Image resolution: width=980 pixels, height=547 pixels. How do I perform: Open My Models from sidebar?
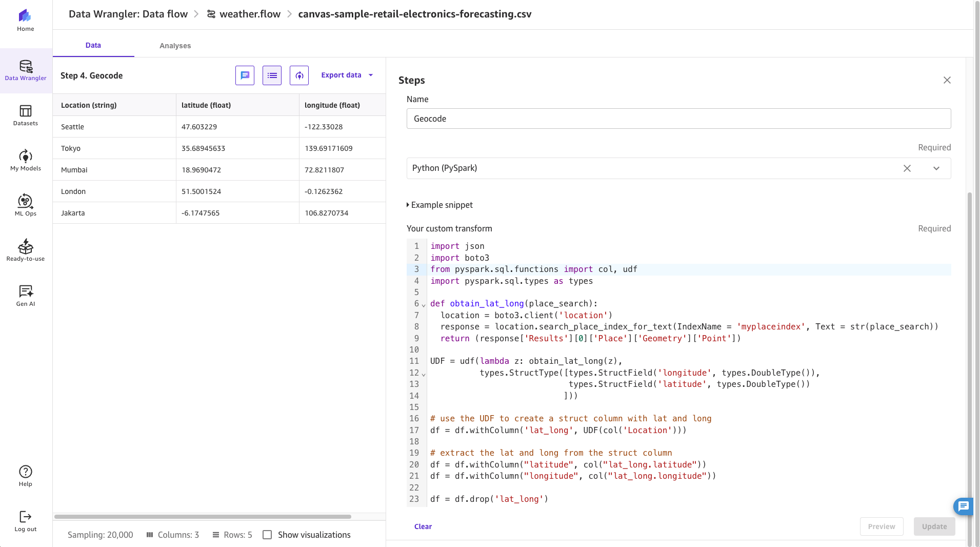26,161
